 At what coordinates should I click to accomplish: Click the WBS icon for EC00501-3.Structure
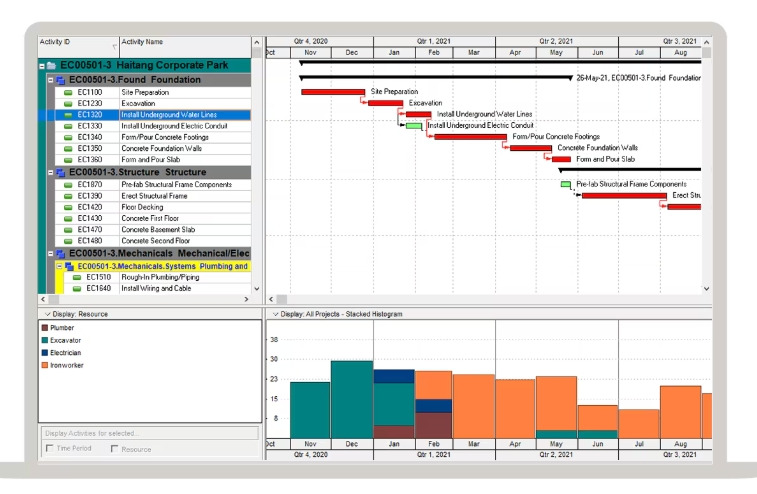click(60, 172)
